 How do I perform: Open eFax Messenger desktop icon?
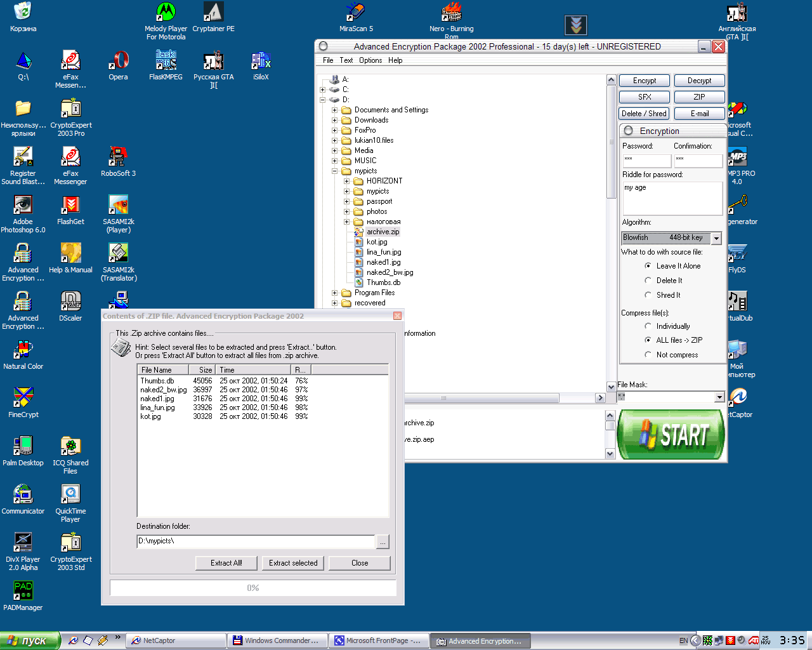[70, 166]
